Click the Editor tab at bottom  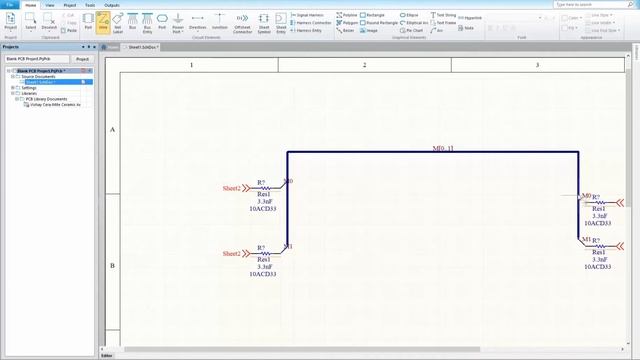107,356
